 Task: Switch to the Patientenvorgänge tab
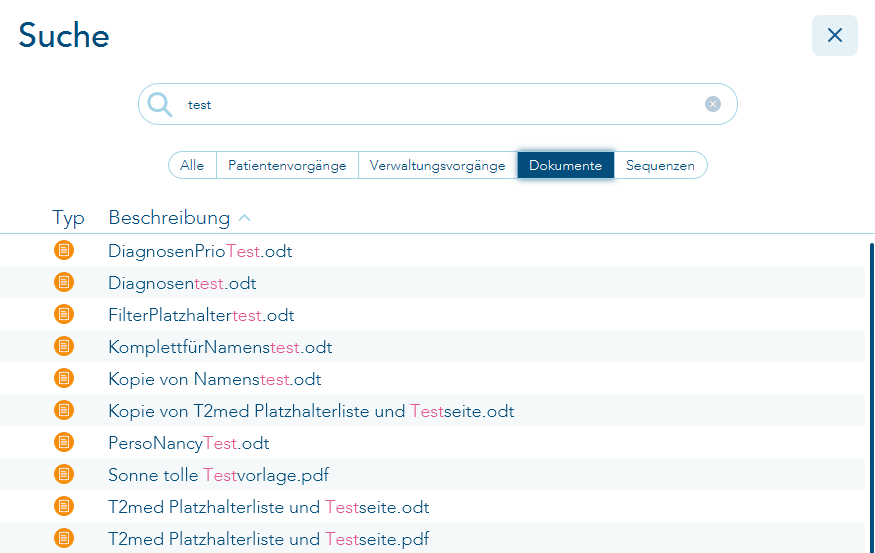[x=287, y=165]
